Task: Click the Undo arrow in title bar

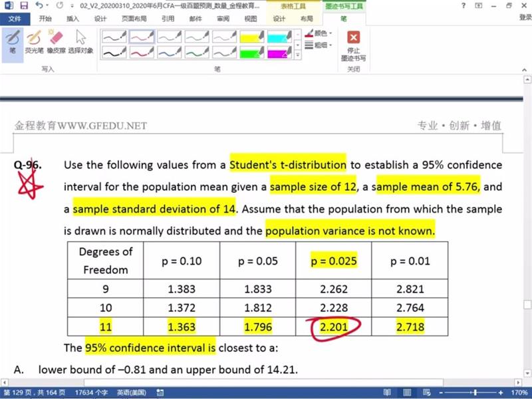Action: (x=39, y=5)
